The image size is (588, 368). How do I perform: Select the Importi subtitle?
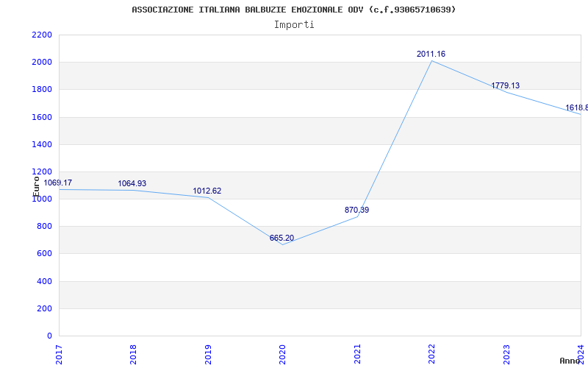point(294,25)
